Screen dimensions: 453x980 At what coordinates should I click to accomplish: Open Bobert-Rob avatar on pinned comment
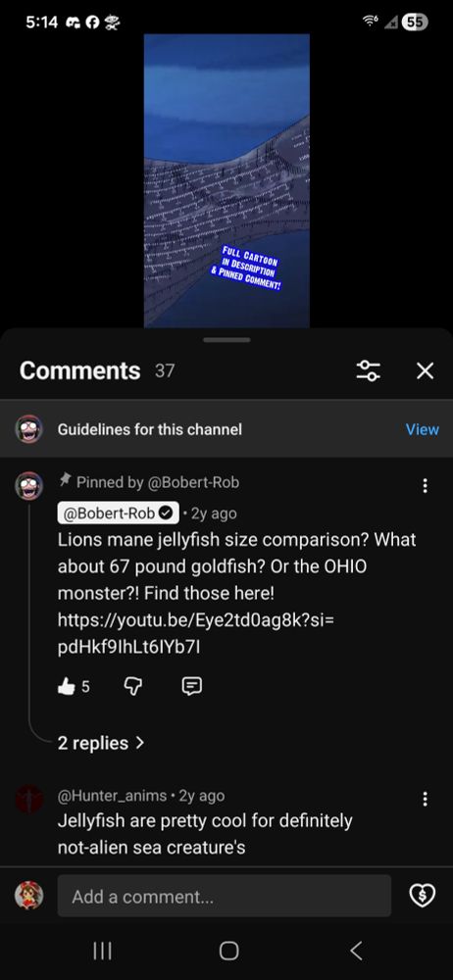(28, 486)
